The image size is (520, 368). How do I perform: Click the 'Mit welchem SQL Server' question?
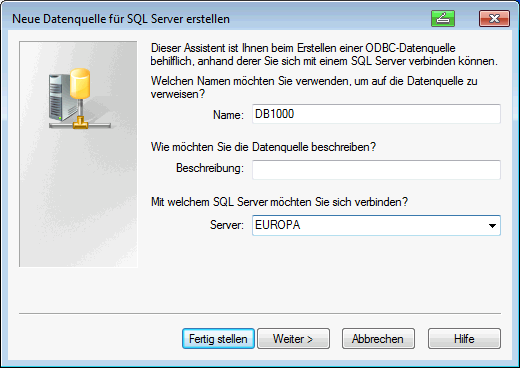tap(279, 202)
